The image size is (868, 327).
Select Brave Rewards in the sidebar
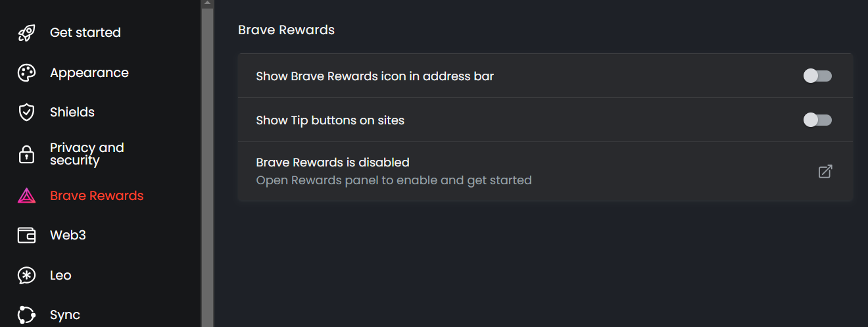point(97,196)
